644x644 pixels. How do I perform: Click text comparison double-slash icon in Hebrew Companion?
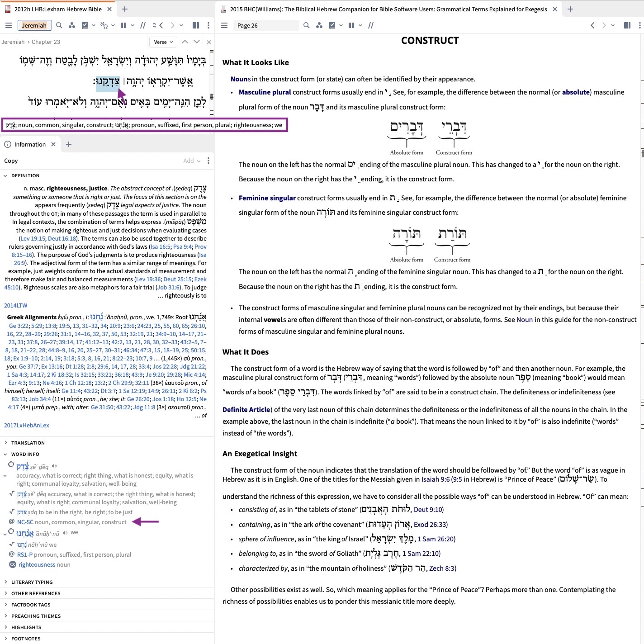[371, 25]
